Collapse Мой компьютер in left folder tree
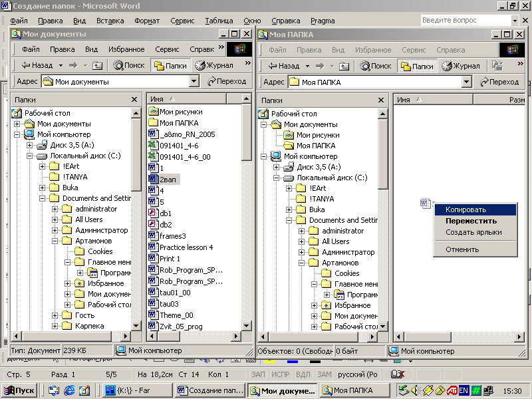This screenshot has height=399, width=532. (x=17, y=134)
